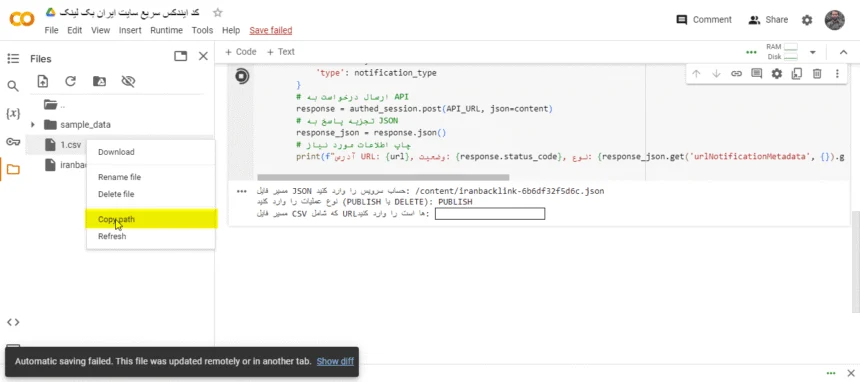860x382 pixels.
Task: Move the cell up
Action: pos(696,74)
